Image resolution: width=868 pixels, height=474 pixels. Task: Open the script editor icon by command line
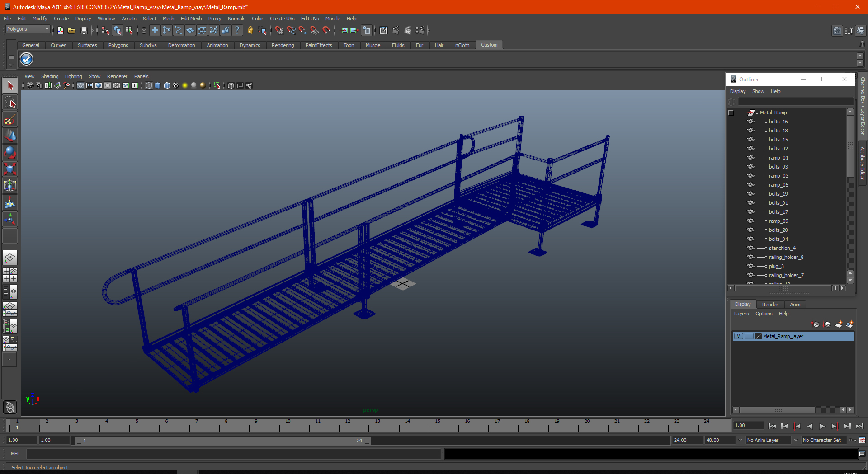(x=862, y=454)
